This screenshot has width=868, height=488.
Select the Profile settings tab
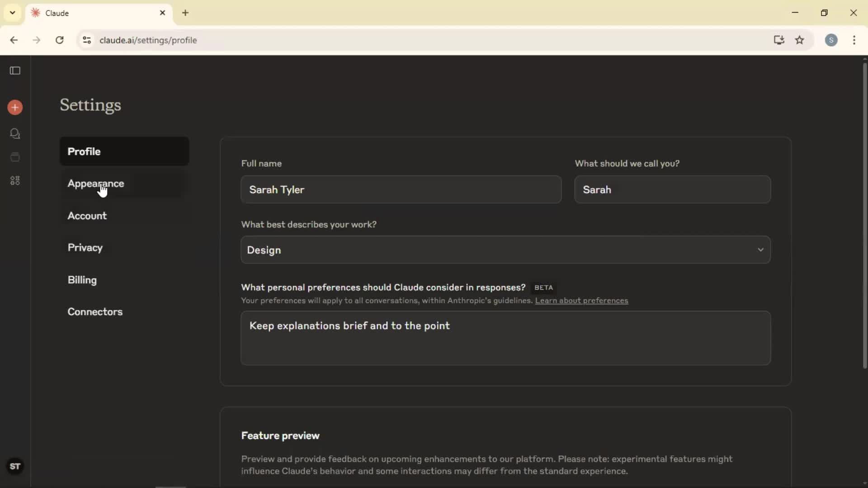[124, 151]
